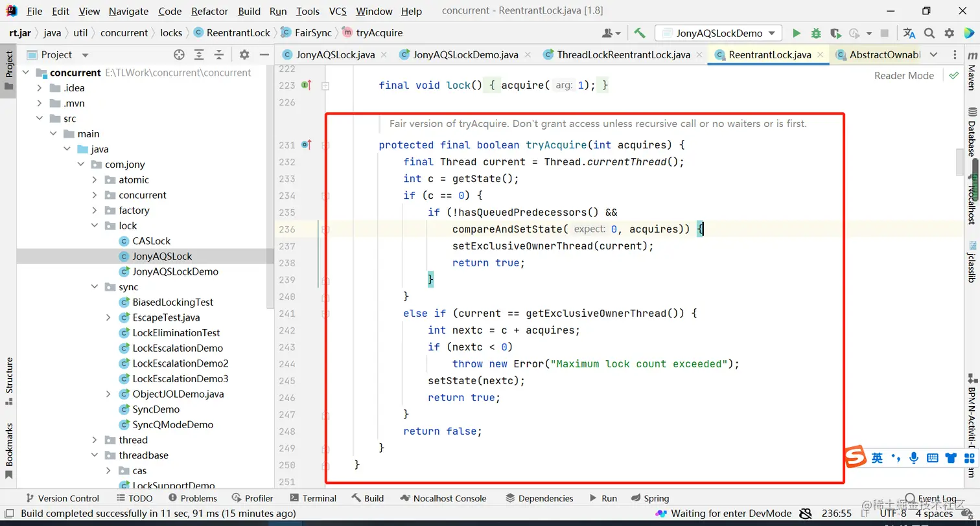The height and width of the screenshot is (526, 980).
Task: Switch to ThreadLockReentrantLock.java tab
Action: [624, 55]
